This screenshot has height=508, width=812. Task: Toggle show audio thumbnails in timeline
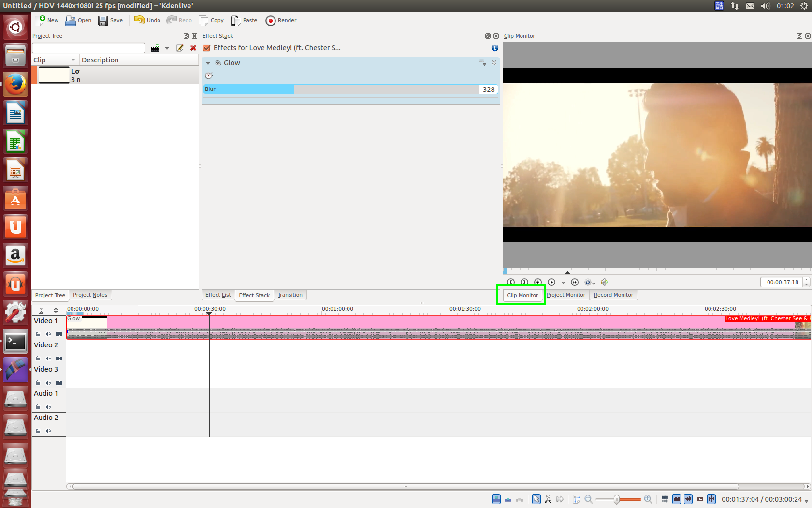[688, 499]
